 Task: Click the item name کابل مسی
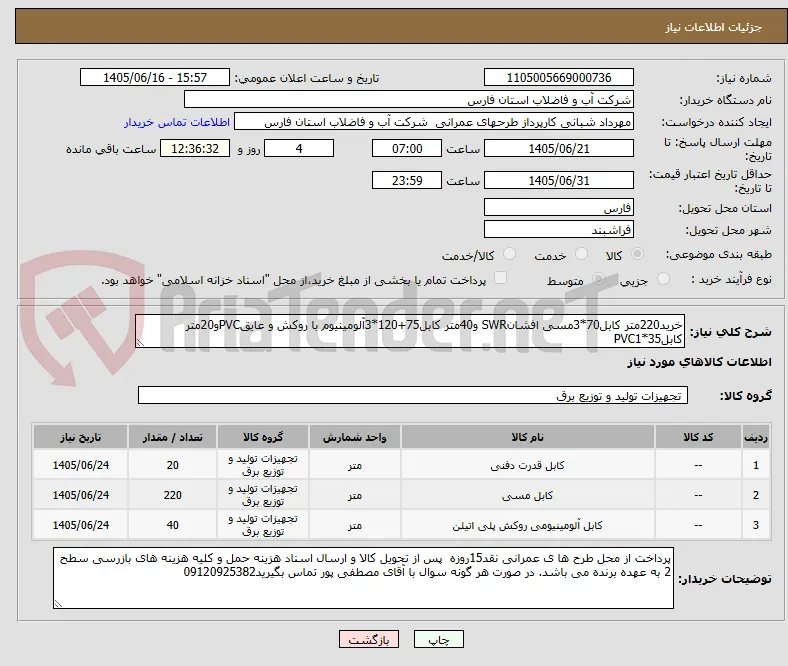coord(528,496)
